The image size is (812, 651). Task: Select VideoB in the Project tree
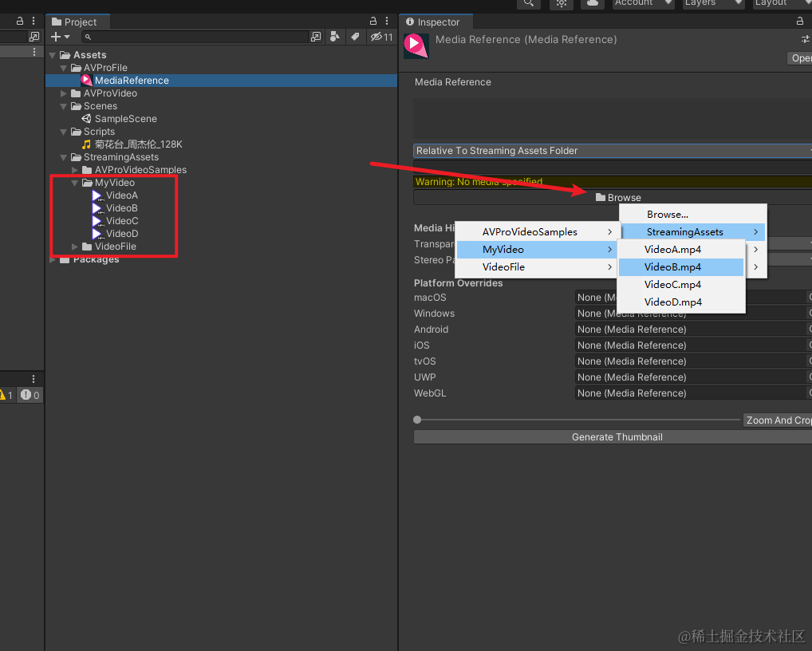[x=122, y=208]
